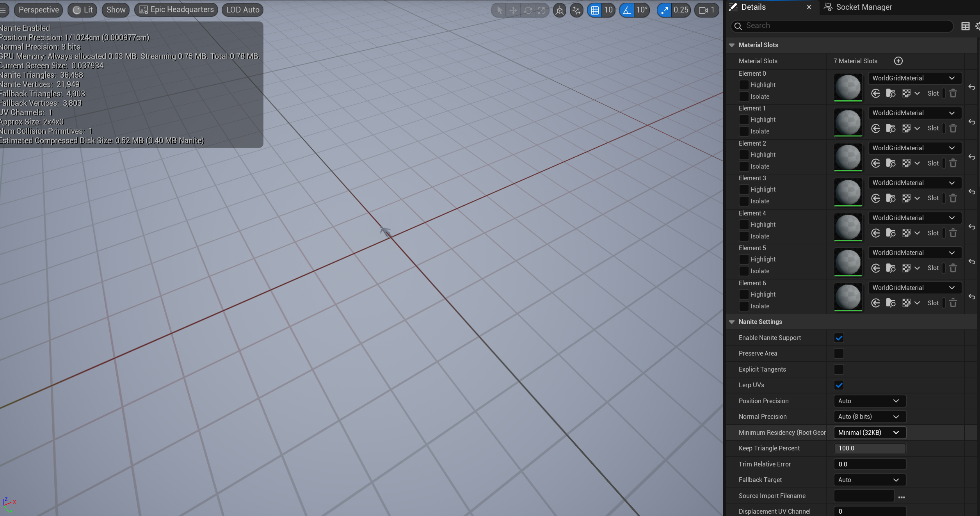Open the Show viewport menu
The height and width of the screenshot is (516, 980).
point(116,10)
